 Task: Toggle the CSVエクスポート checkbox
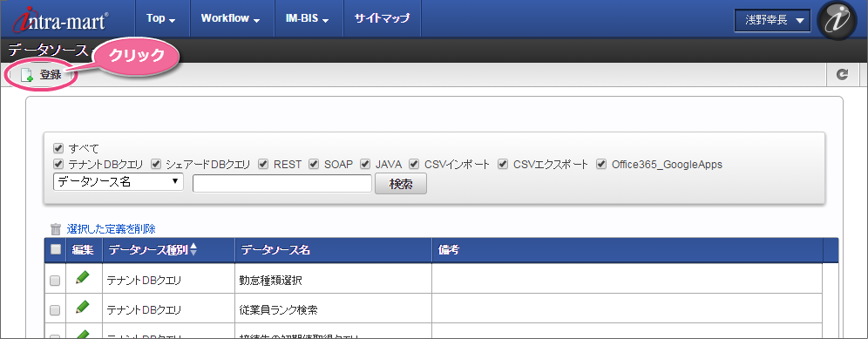(503, 164)
